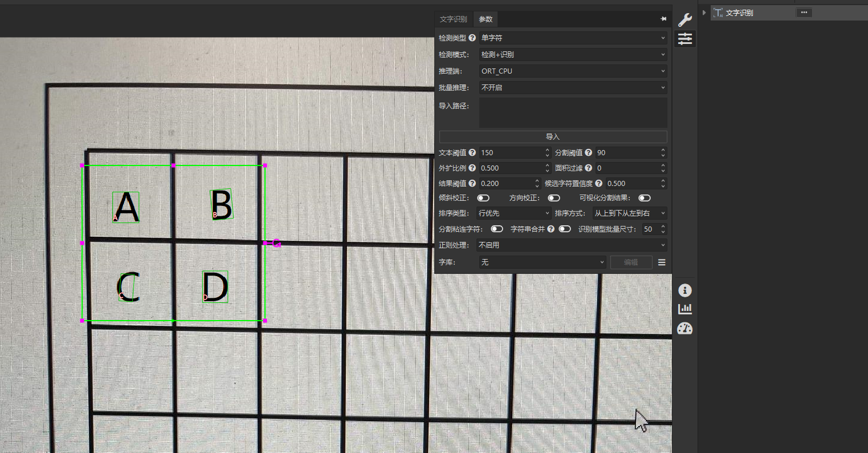This screenshot has height=453, width=868.
Task: Click the parameter sliders icon
Action: pos(684,39)
